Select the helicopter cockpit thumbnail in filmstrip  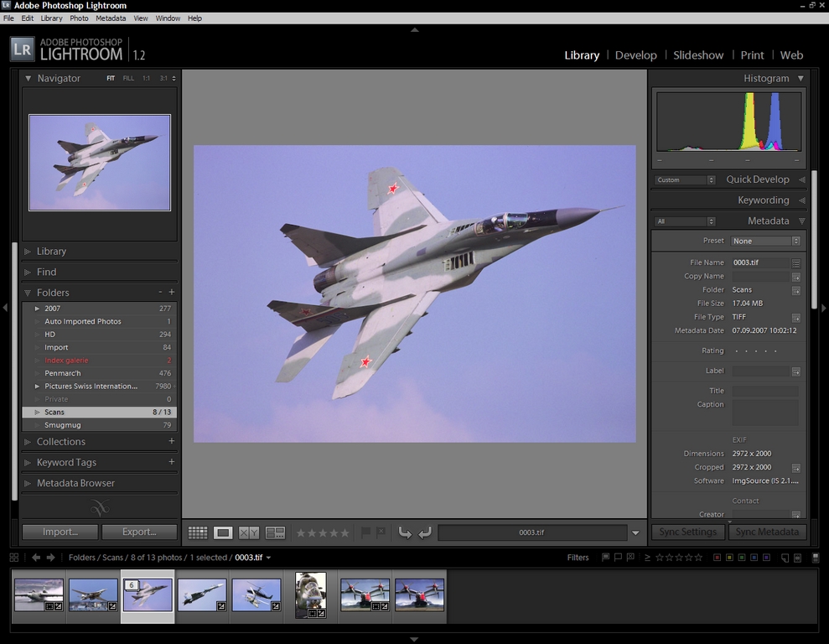(x=310, y=595)
